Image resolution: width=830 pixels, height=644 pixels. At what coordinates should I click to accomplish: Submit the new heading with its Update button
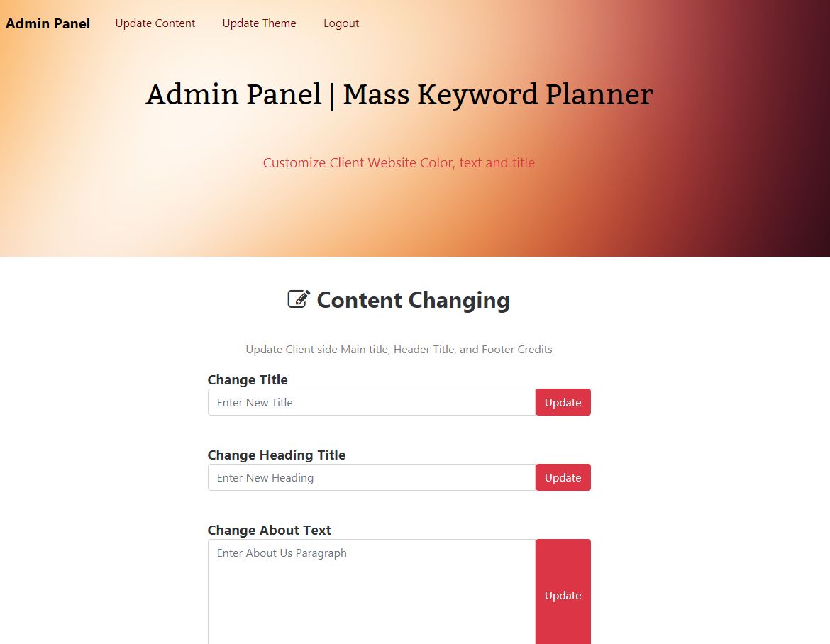click(563, 477)
